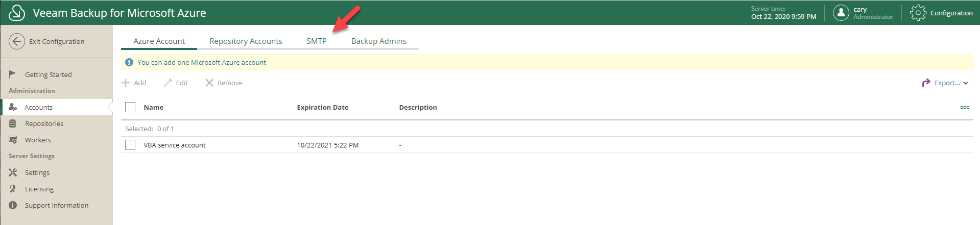
Task: Click the cary Administrator user name
Action: [873, 13]
